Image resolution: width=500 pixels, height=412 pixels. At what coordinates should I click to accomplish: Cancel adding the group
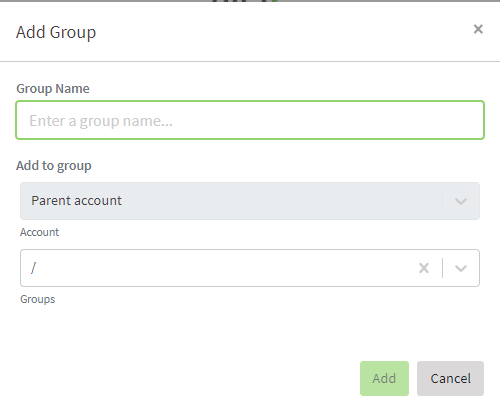[450, 378]
